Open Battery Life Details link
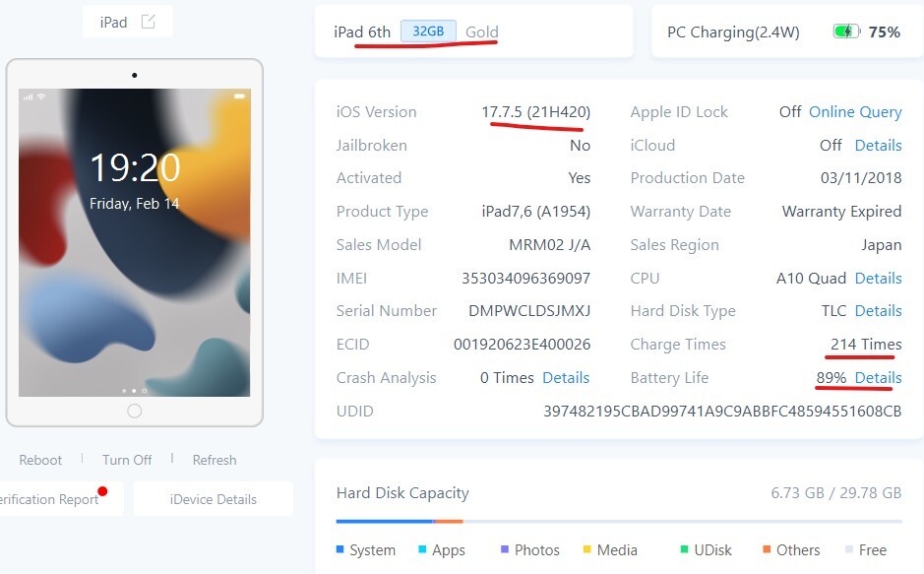The width and height of the screenshot is (924, 574). pos(878,377)
